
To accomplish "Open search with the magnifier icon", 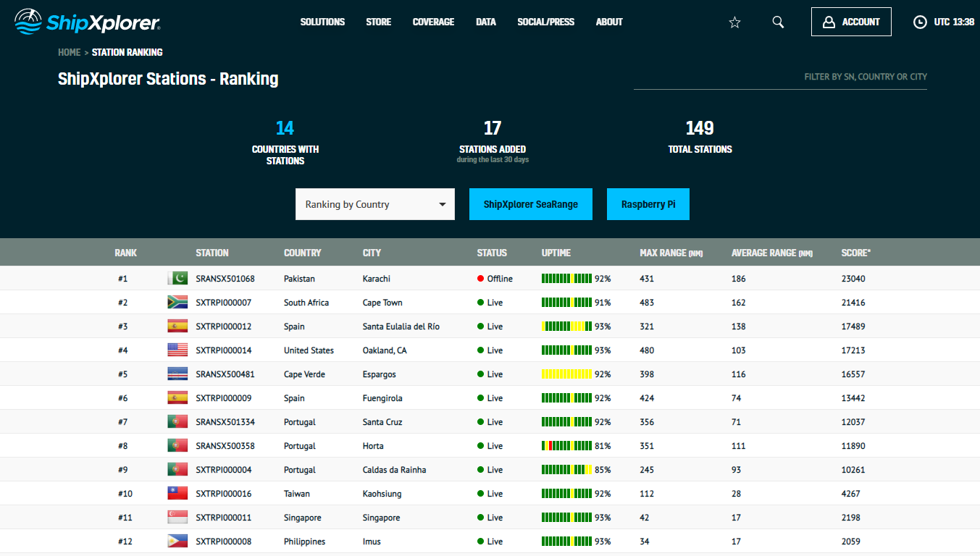I will 778,22.
